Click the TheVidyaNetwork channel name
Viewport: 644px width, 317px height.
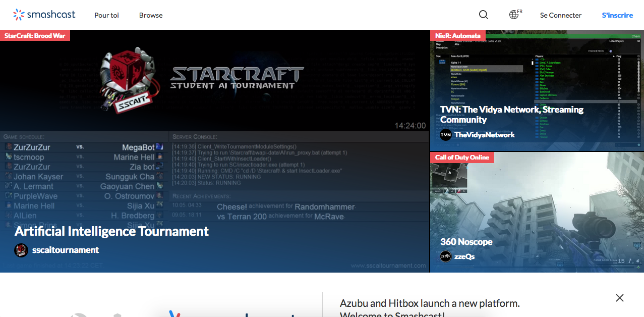point(485,135)
